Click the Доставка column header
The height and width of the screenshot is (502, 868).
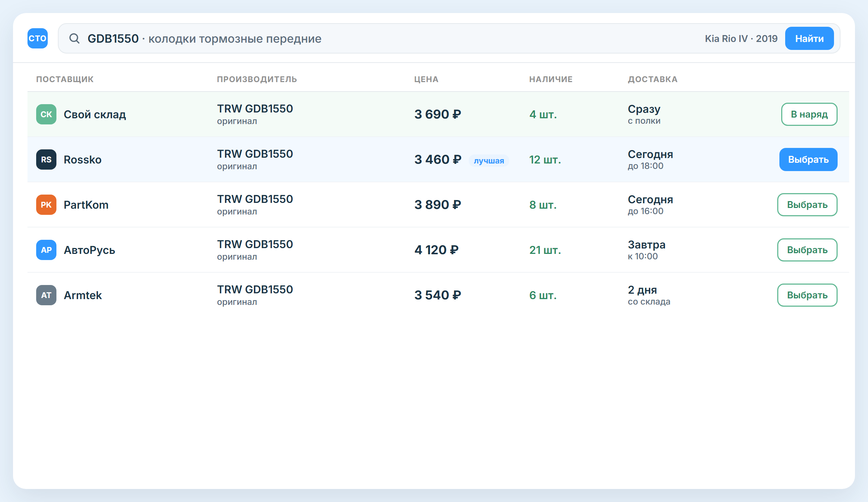pos(652,79)
